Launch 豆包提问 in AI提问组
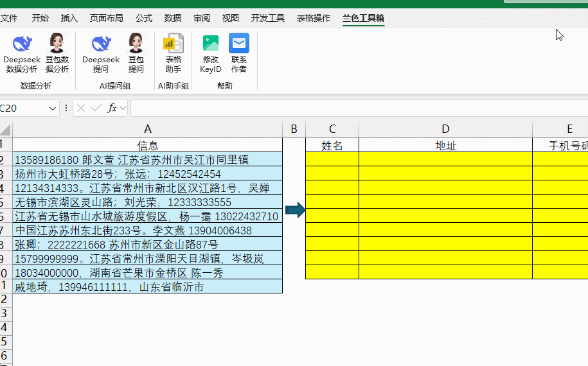 tap(136, 54)
